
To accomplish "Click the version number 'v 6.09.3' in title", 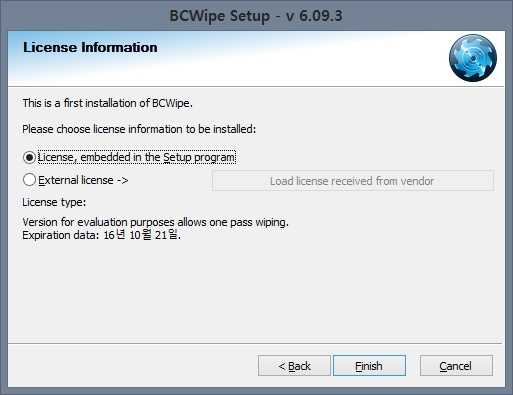I will pos(314,16).
